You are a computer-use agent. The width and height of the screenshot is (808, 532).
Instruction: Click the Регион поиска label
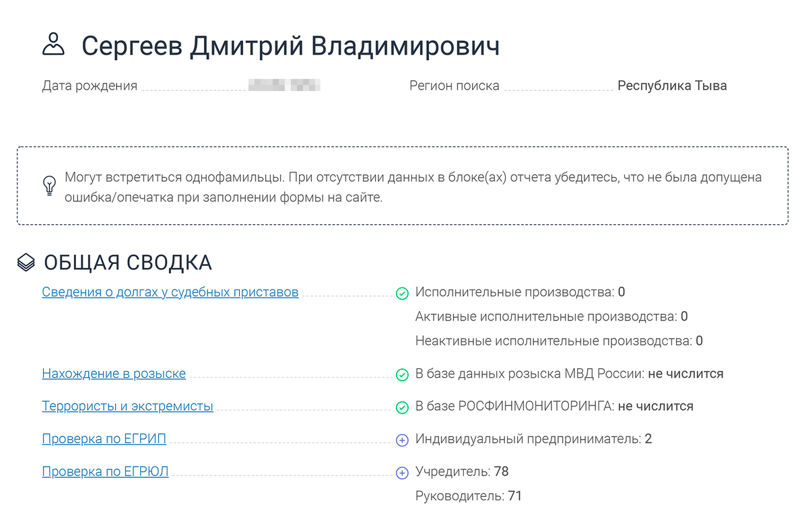pyautogui.click(x=454, y=86)
